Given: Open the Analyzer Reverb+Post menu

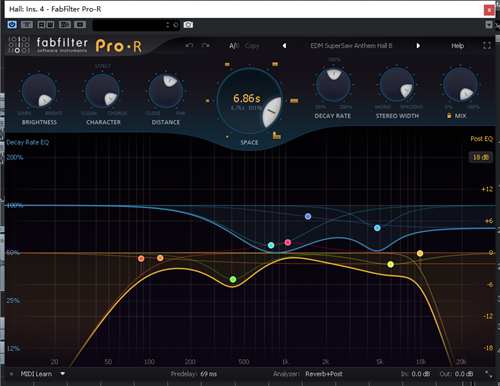Looking at the screenshot, I should click(324, 374).
